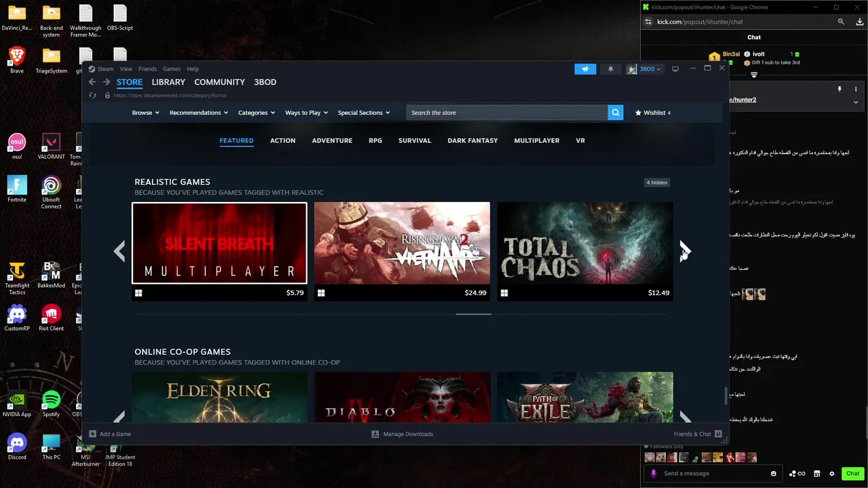Open Ubisoft Connect desktop shortcut
The width and height of the screenshot is (868, 488).
coord(52,192)
